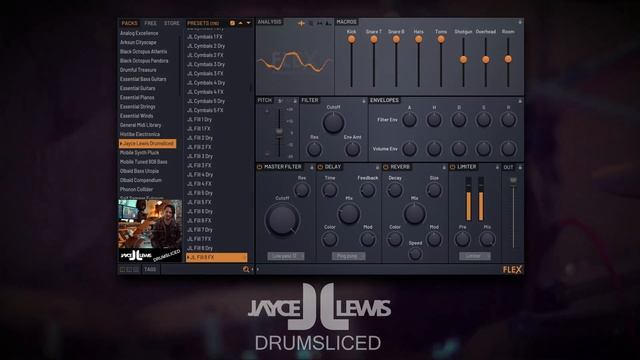Select the Analog Excellence pack
The height and width of the screenshot is (360, 640).
tap(139, 33)
